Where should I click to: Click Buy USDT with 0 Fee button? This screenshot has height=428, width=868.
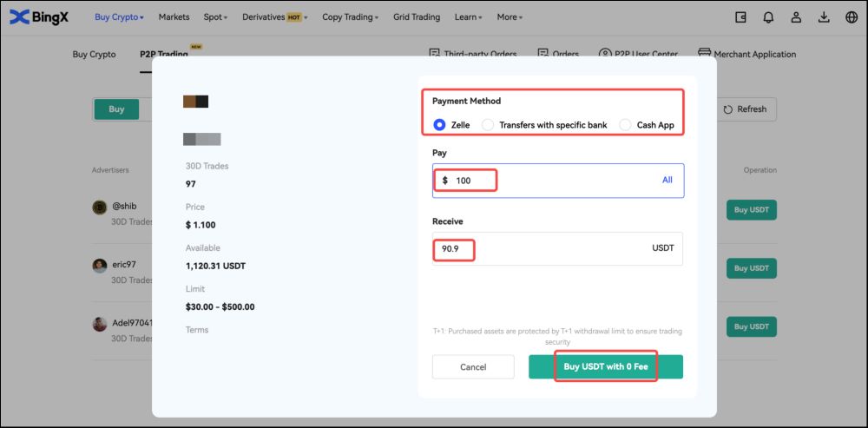click(605, 366)
